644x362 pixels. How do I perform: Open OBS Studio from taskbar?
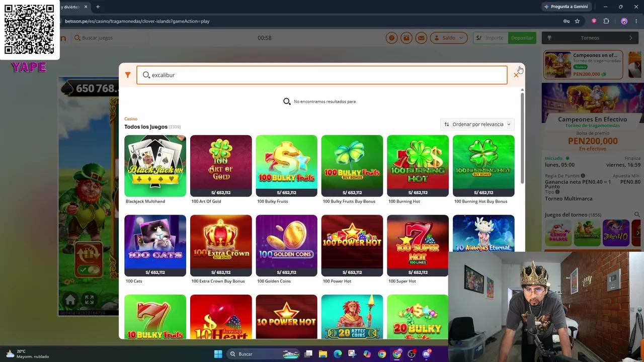(412, 354)
